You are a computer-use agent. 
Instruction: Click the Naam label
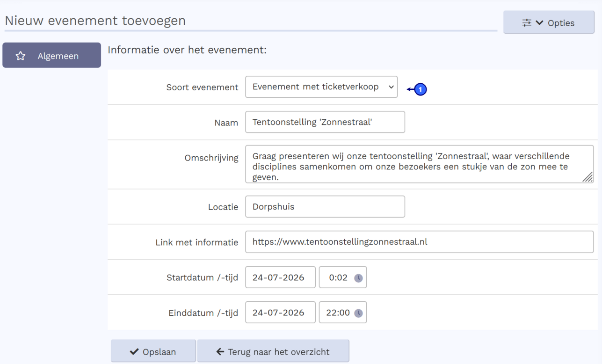click(226, 123)
